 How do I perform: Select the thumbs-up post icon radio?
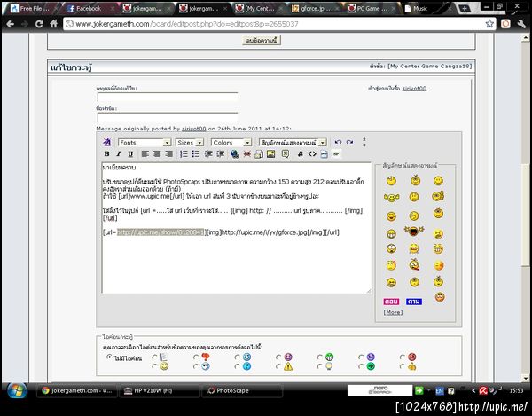(x=403, y=366)
